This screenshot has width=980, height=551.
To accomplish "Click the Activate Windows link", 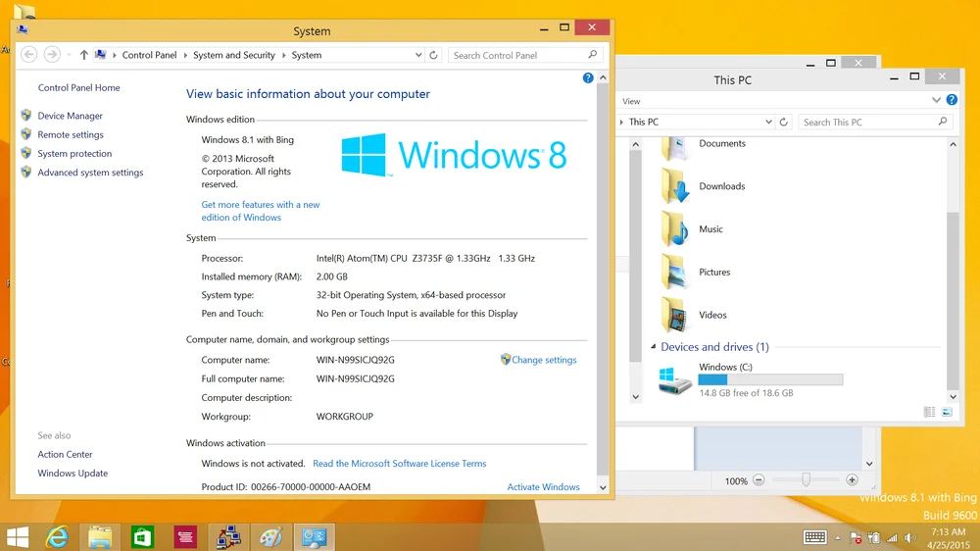I will pyautogui.click(x=543, y=487).
